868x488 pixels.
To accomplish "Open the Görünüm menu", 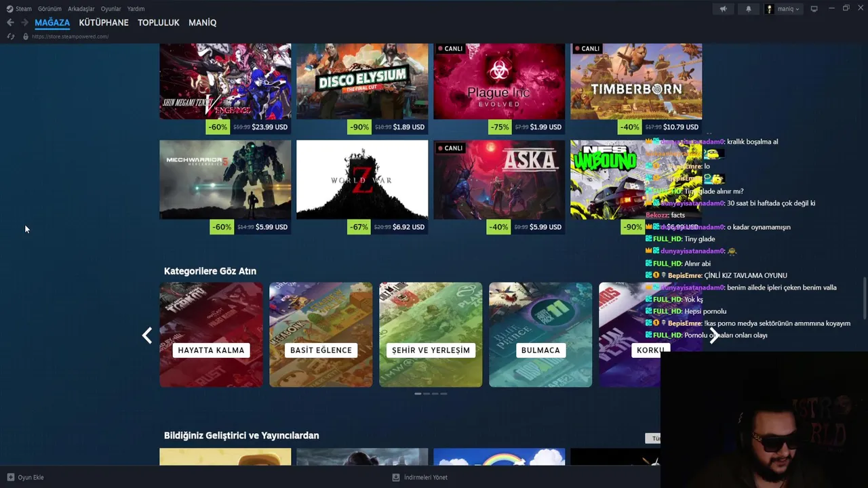I will (50, 9).
